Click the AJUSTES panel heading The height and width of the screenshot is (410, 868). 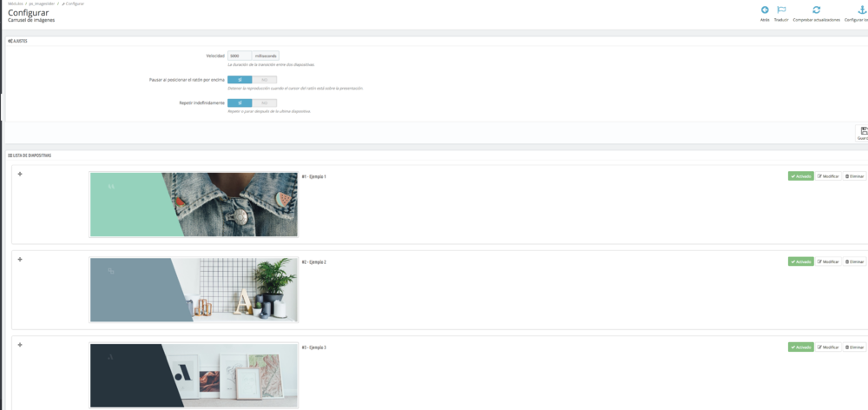pyautogui.click(x=17, y=41)
